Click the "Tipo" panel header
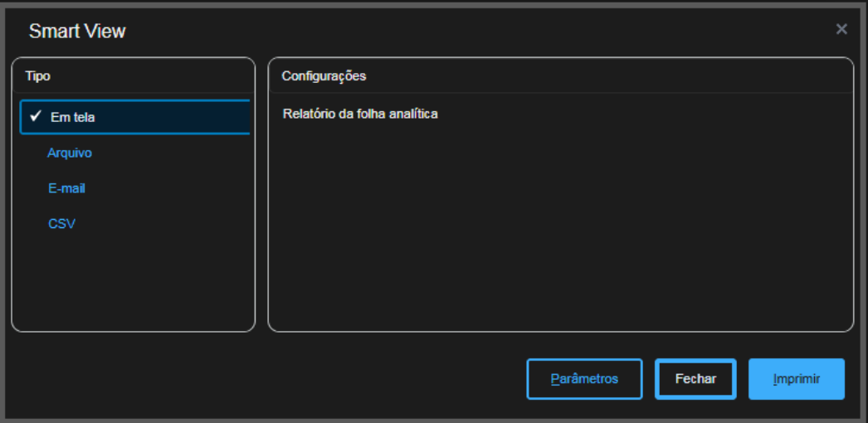The height and width of the screenshot is (423, 868). [x=38, y=76]
